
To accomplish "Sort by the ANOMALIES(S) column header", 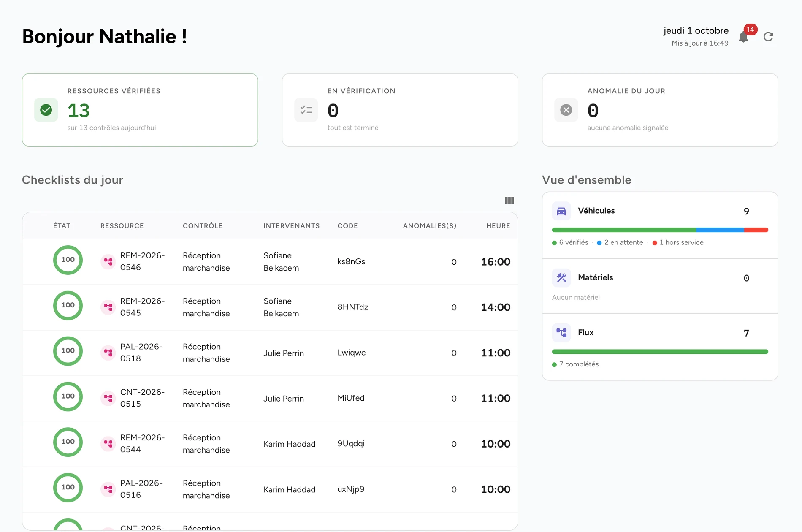I will coord(430,226).
